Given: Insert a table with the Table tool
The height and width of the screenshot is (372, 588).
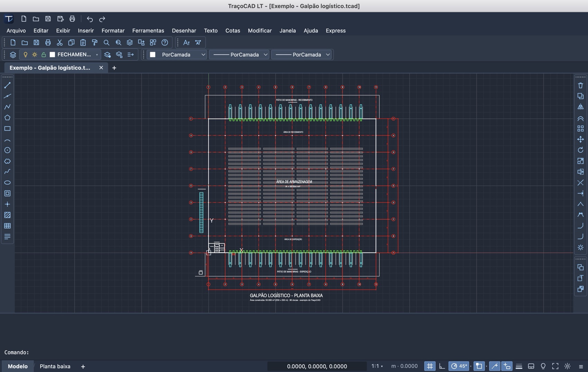Looking at the screenshot, I should point(7,226).
